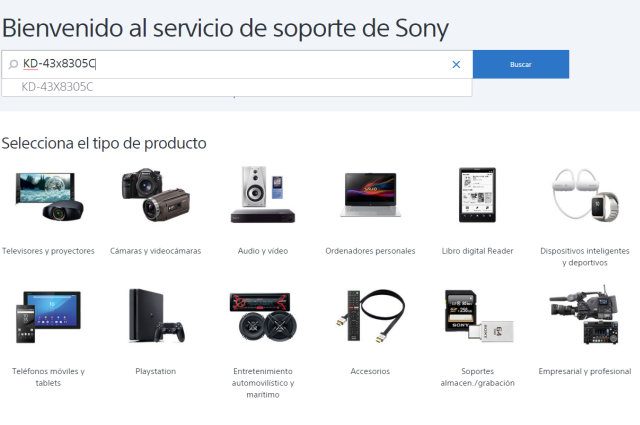
Task: Click the Televisores y proyectores product image
Action: tap(49, 196)
